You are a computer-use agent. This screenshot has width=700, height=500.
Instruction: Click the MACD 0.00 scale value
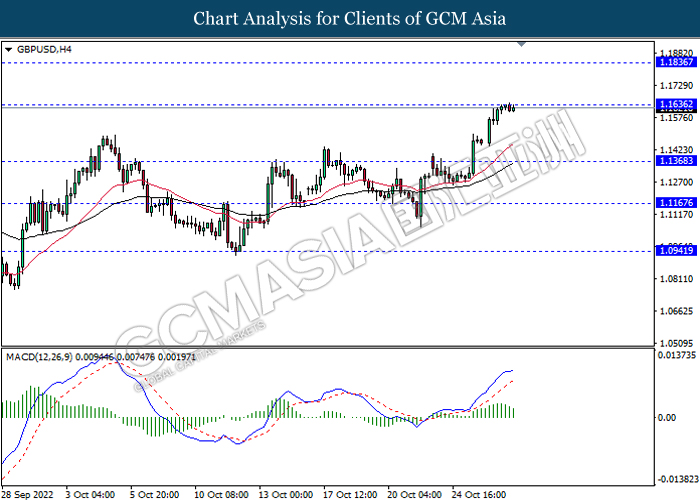[x=667, y=418]
